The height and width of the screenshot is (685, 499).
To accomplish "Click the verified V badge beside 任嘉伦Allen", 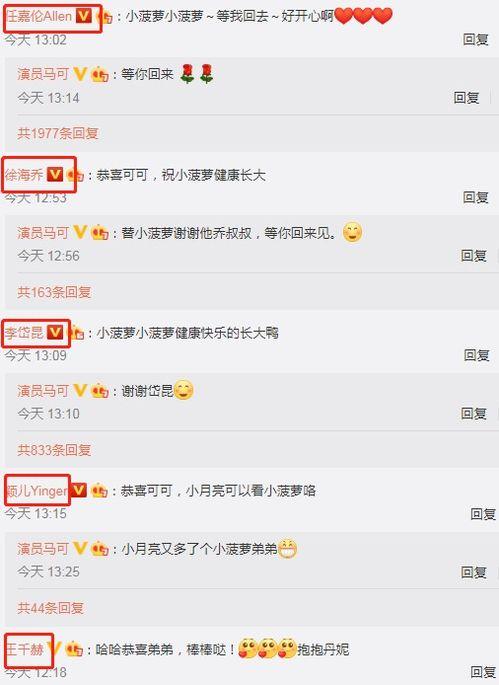I will click(83, 17).
